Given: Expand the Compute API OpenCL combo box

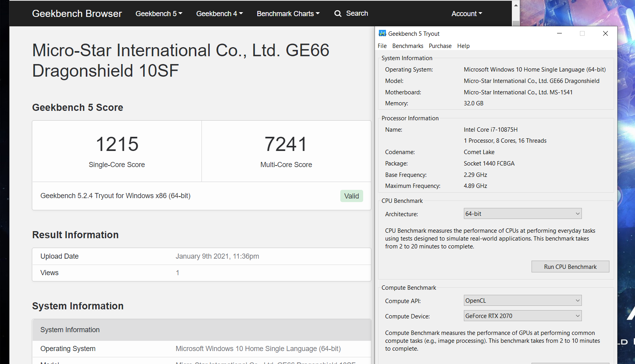Looking at the screenshot, I should pos(523,301).
